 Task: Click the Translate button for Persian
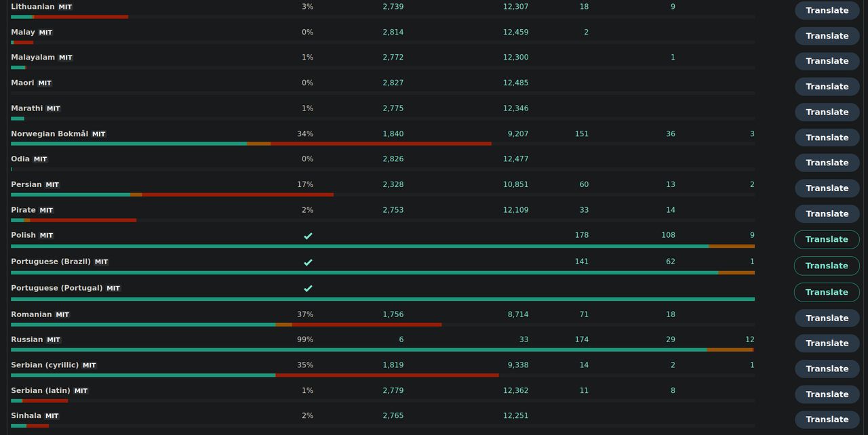tap(827, 188)
